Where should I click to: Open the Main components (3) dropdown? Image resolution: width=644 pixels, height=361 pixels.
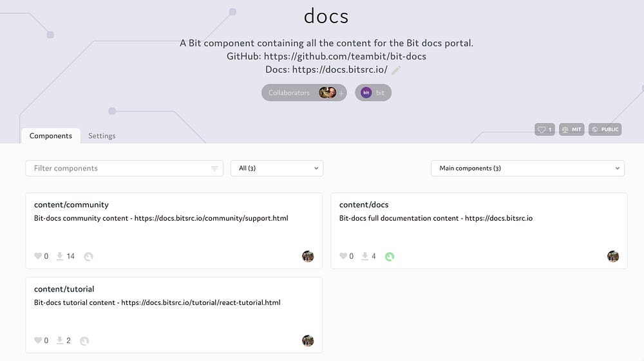pyautogui.click(x=527, y=168)
